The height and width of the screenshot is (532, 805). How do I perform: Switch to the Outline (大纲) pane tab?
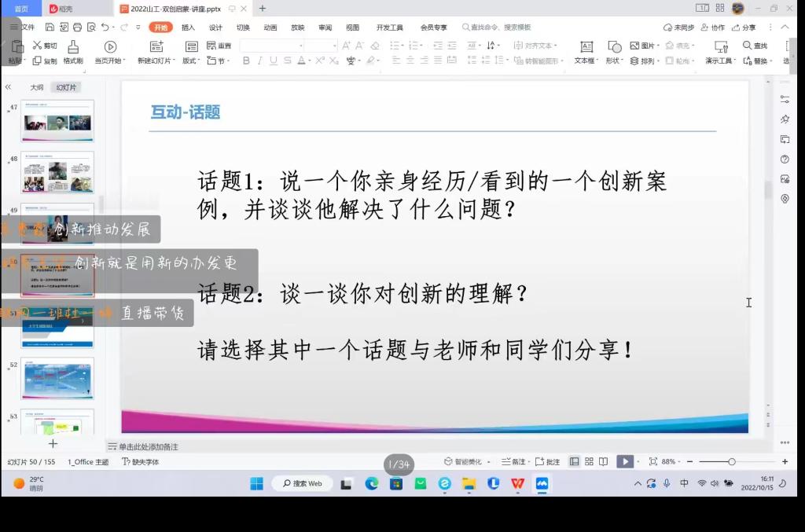36,87
